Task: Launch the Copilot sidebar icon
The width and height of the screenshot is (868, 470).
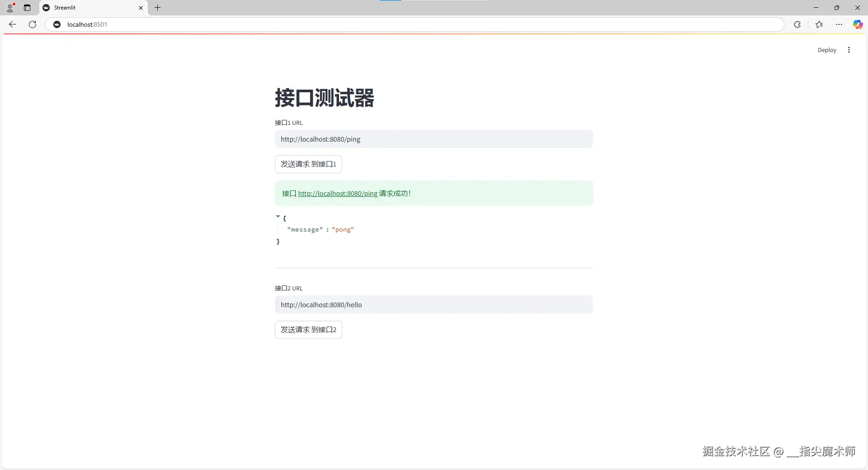Action: (858, 24)
